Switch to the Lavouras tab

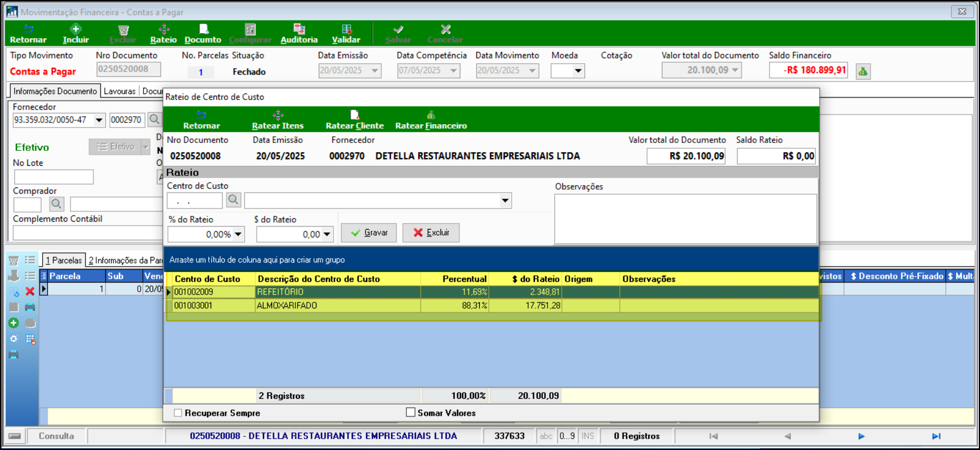(120, 91)
